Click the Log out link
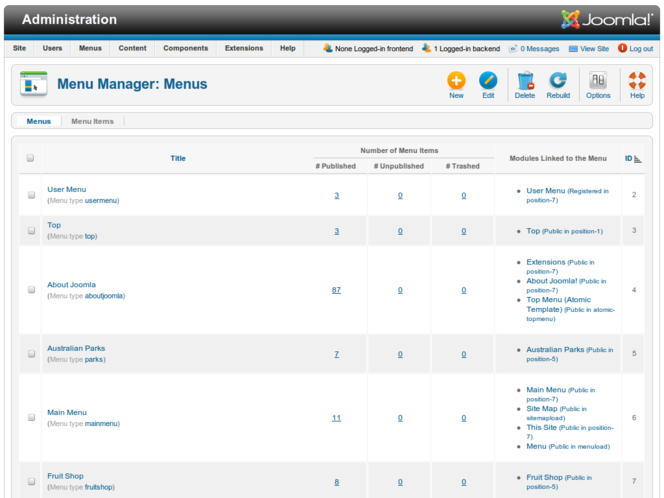This screenshot has height=498, width=664. click(x=636, y=48)
